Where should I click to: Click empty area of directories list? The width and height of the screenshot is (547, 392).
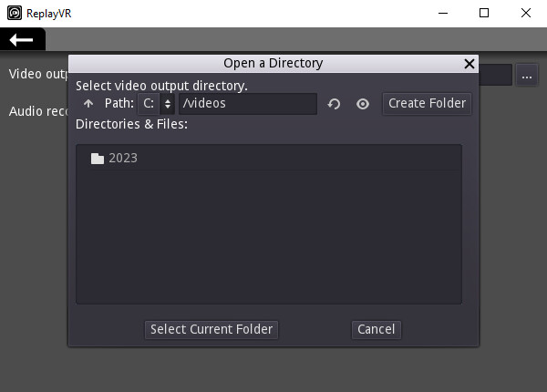269,237
